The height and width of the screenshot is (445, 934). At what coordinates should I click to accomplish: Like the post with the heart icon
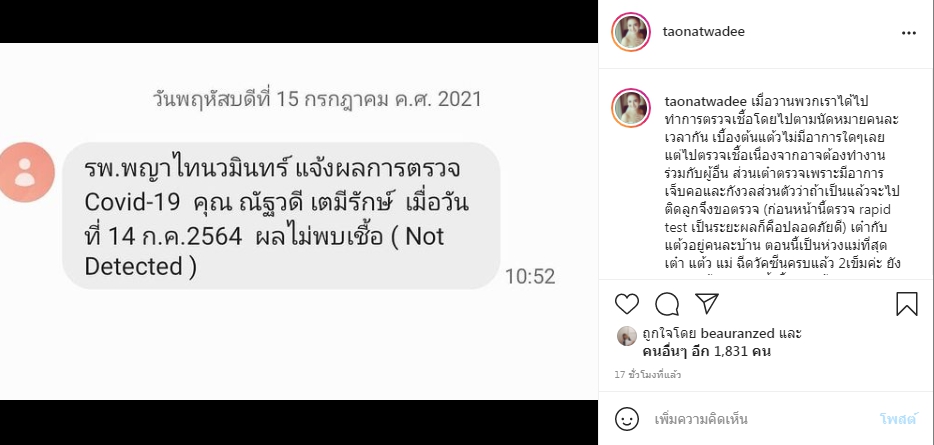[x=627, y=304]
